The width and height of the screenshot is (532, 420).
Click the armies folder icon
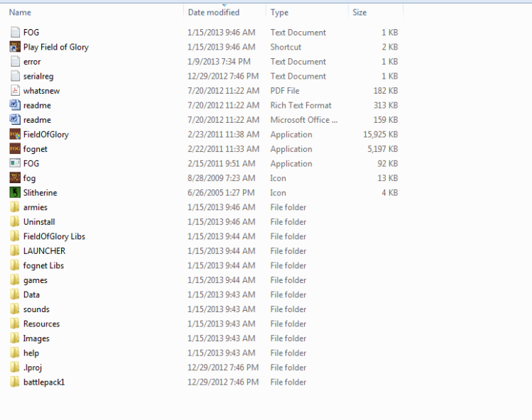[16, 207]
